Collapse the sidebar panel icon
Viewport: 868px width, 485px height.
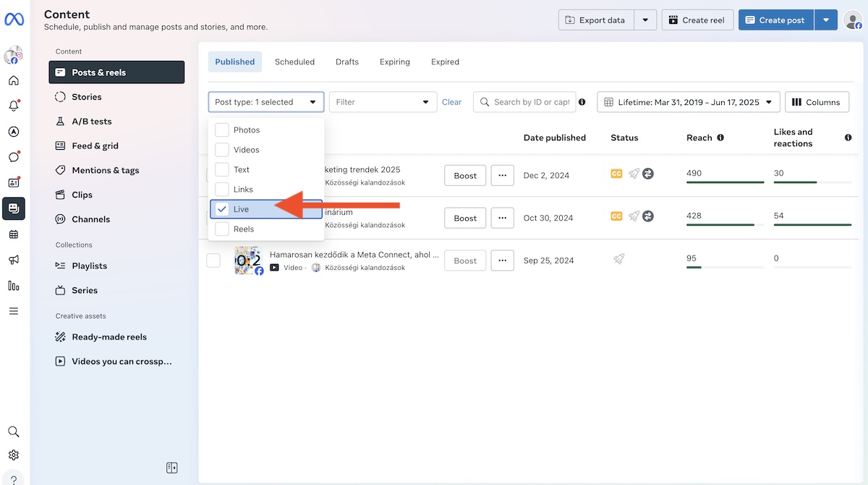[x=171, y=468]
